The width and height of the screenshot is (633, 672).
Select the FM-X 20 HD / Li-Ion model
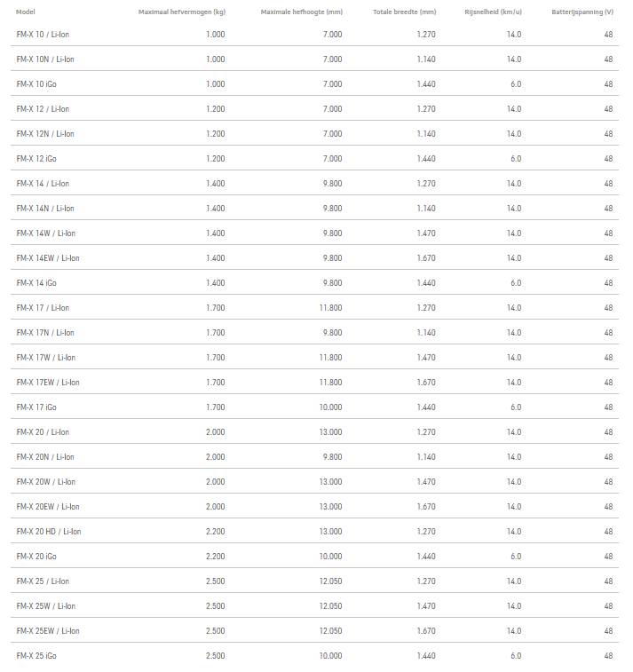click(50, 532)
